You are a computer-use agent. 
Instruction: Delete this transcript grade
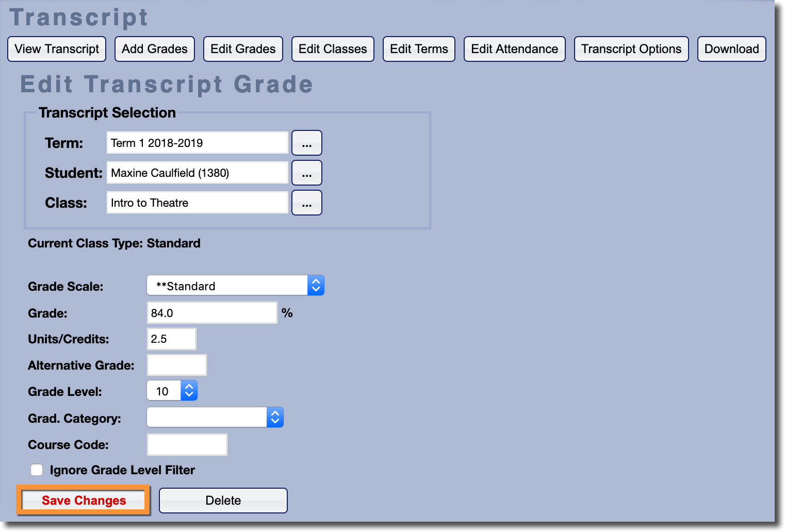coord(223,501)
